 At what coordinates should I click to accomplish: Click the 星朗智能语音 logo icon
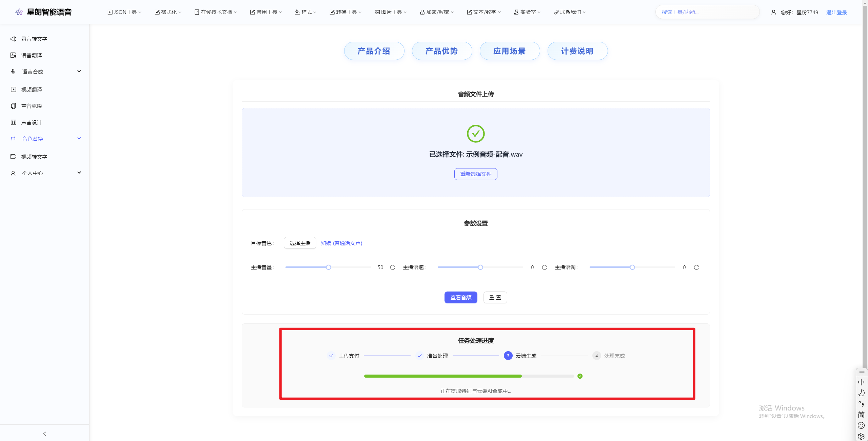(19, 12)
